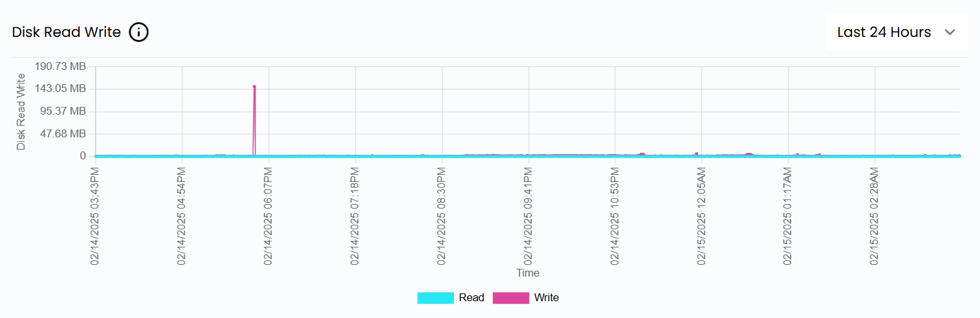Click the 02/14/2025 04:54PM time axis label

coord(182,216)
